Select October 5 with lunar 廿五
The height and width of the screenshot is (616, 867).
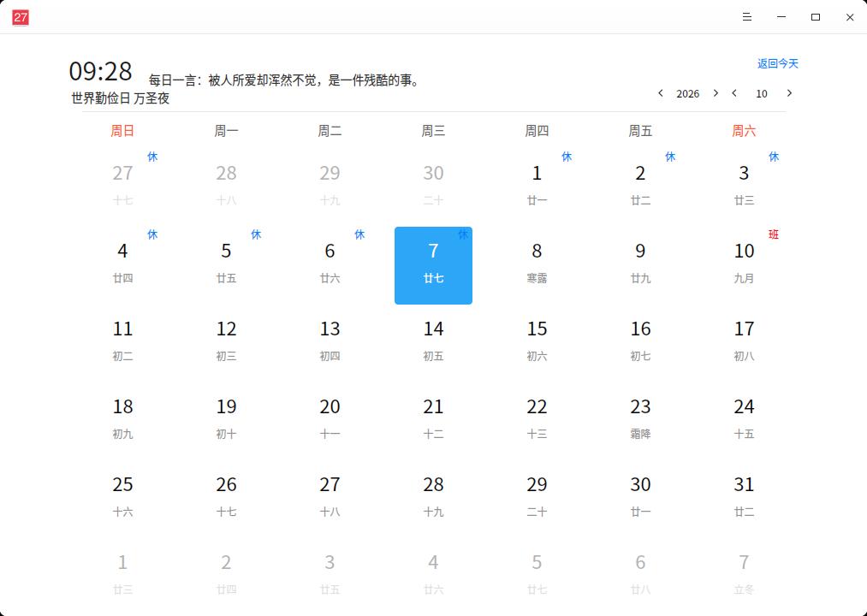tap(226, 265)
